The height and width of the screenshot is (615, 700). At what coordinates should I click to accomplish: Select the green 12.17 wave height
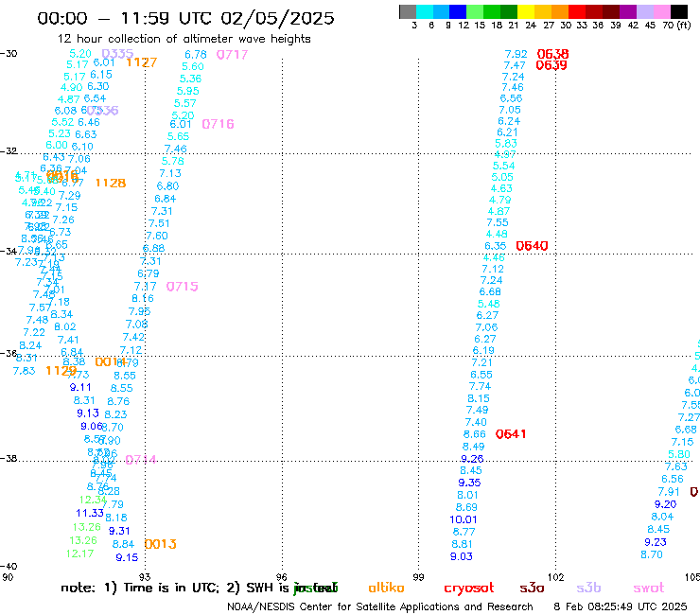pyautogui.click(x=79, y=553)
